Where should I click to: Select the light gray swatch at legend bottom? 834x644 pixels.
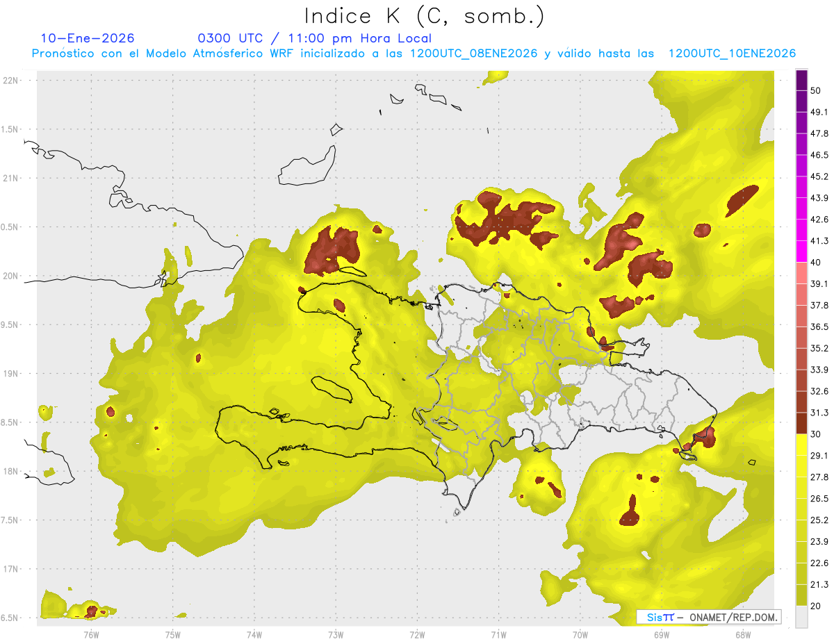(801, 617)
